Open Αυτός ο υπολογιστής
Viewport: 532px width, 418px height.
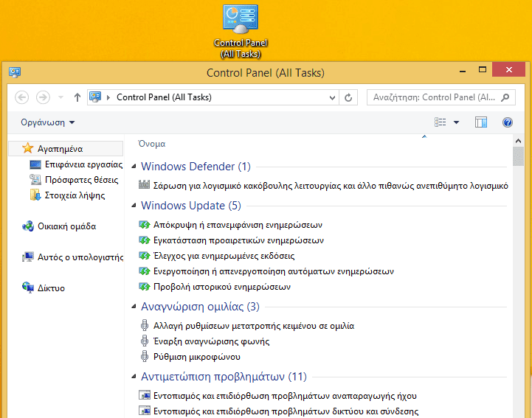coord(80,257)
